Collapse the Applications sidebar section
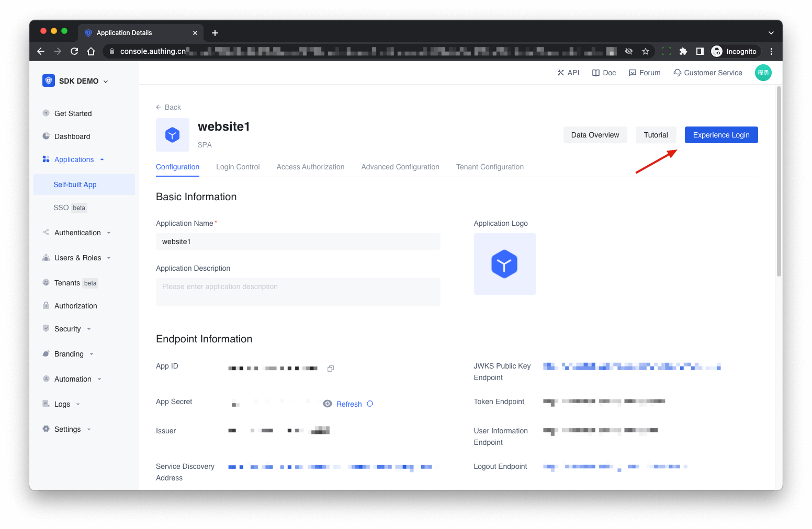 (x=102, y=159)
